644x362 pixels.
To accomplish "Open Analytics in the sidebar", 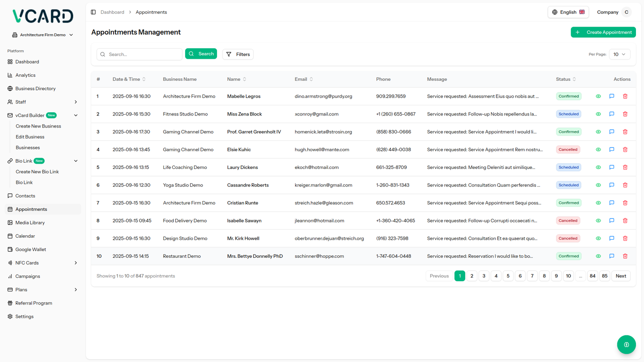I will (25, 75).
